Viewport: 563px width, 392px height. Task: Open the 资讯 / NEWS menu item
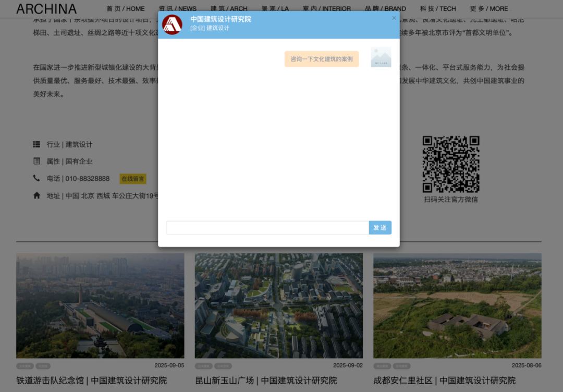(x=178, y=9)
